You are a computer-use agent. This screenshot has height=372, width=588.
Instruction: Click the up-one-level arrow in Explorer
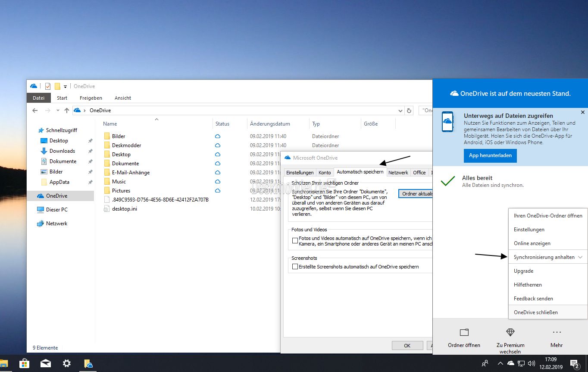click(x=66, y=110)
